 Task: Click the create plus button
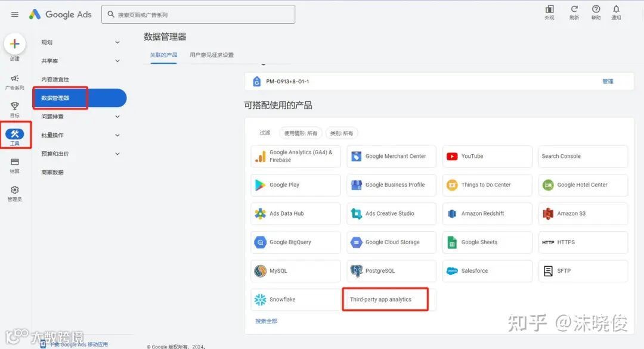[x=15, y=44]
